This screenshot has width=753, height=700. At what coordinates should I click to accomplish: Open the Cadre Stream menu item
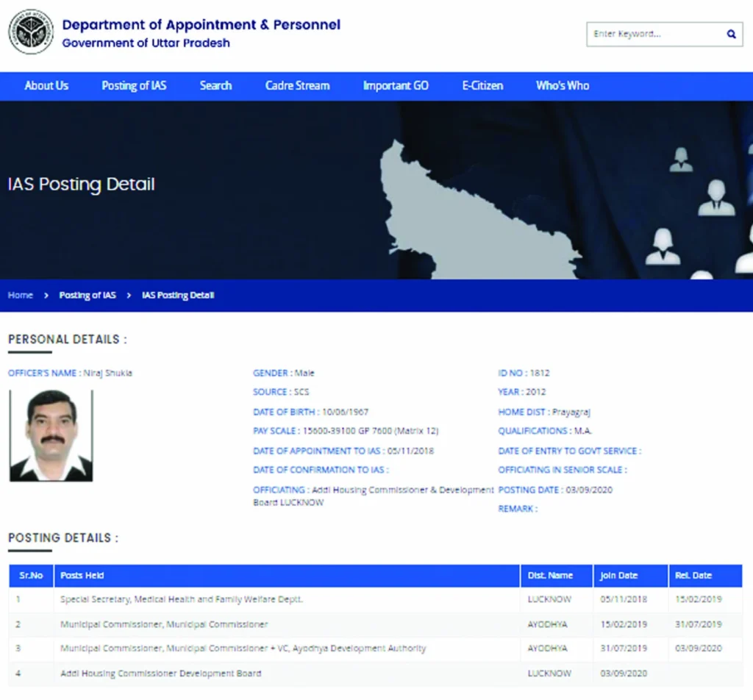[297, 85]
